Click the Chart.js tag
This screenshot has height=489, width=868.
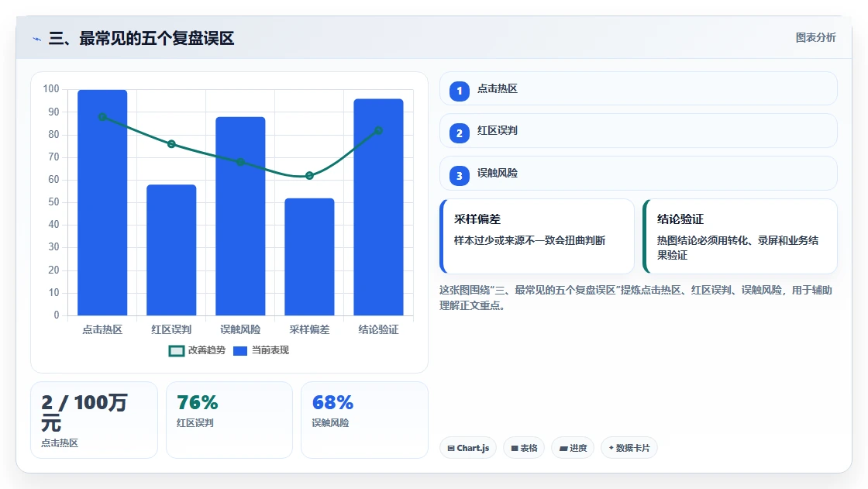click(468, 447)
